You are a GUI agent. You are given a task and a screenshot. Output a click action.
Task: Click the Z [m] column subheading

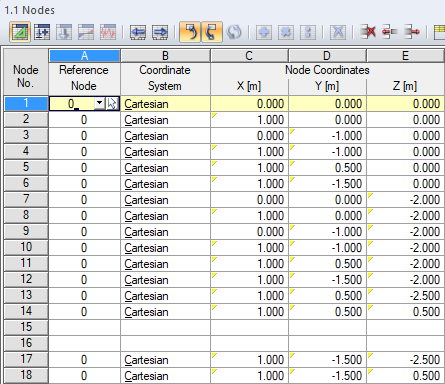(x=405, y=86)
